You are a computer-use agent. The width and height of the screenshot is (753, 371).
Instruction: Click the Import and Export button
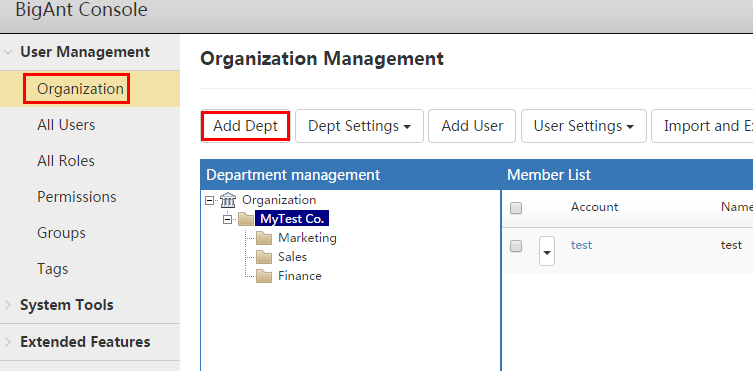(702, 126)
